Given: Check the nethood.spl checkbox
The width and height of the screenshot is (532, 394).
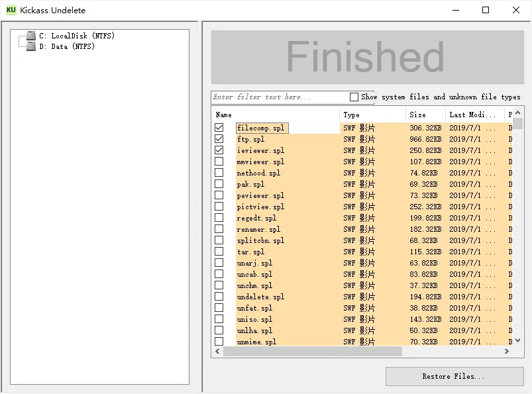Looking at the screenshot, I should click(219, 173).
